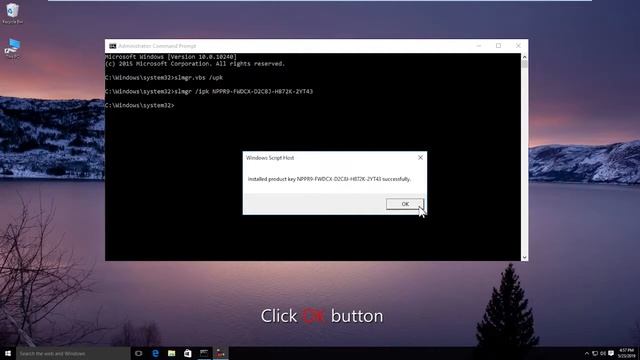Close the Windows Script Host dialog with X
The image size is (640, 360).
[420, 158]
